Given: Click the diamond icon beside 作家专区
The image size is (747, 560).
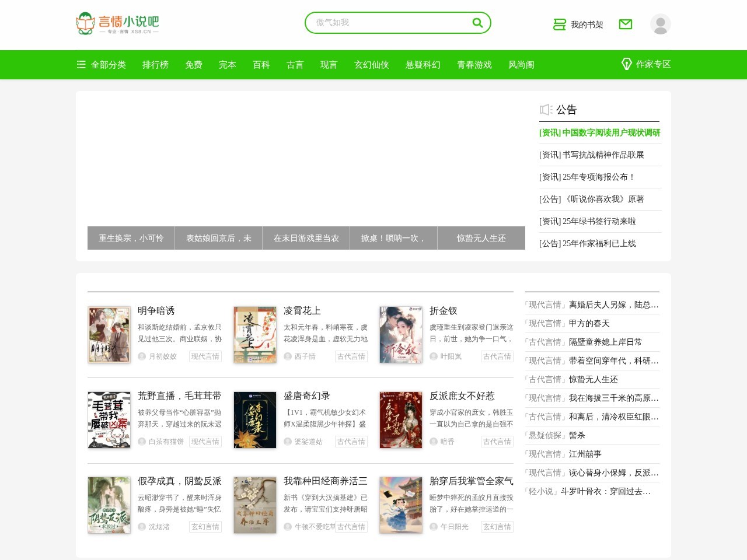Looking at the screenshot, I should point(627,64).
